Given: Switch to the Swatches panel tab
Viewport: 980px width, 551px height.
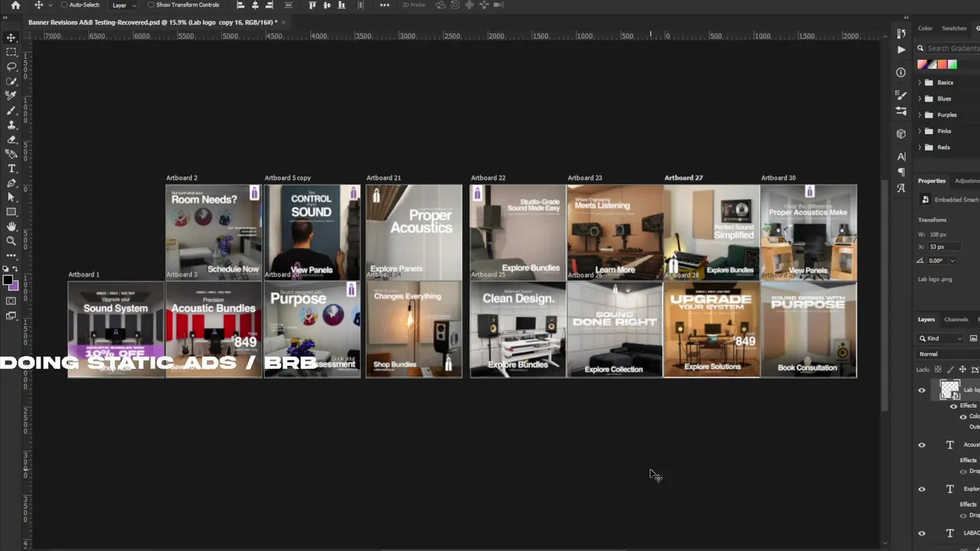Looking at the screenshot, I should tap(954, 28).
